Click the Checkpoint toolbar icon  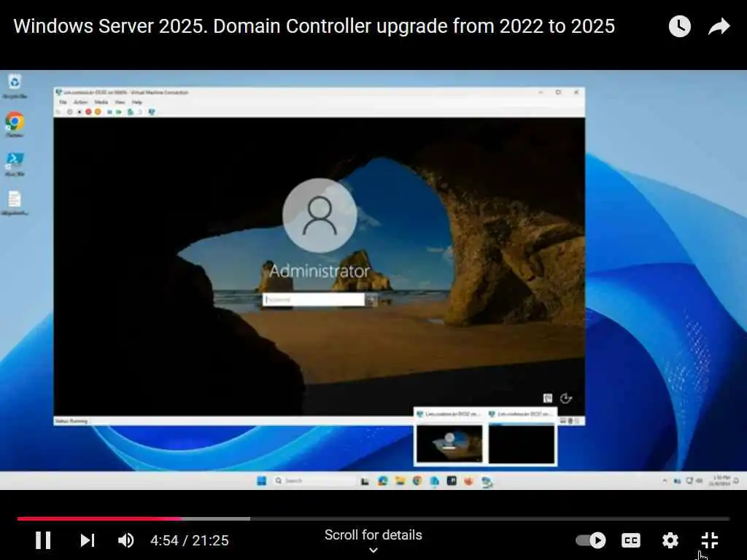point(130,112)
